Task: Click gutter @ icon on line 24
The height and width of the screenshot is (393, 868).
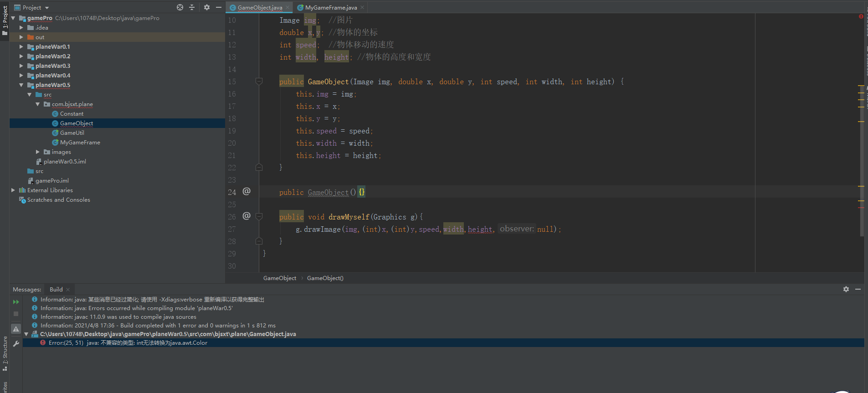Action: click(247, 191)
